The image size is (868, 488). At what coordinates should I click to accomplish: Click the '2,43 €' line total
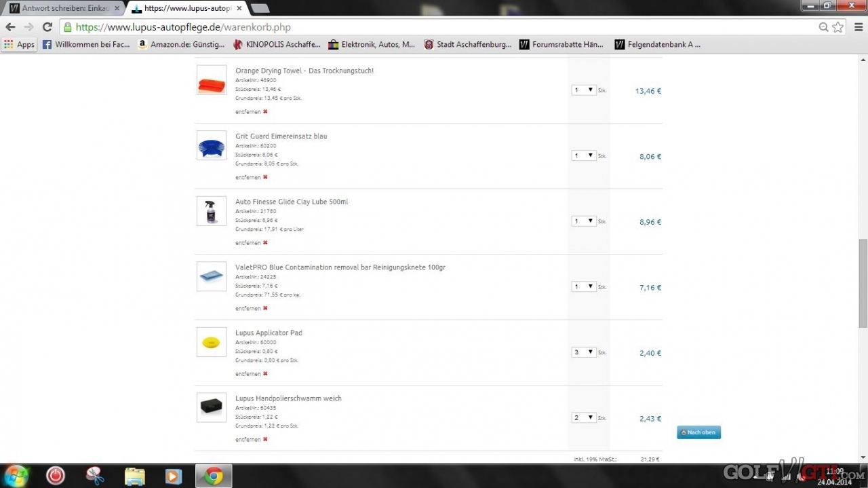[650, 419]
